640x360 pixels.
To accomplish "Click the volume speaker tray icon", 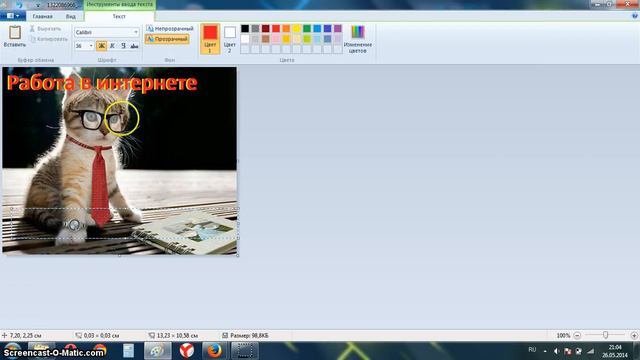I will (556, 351).
